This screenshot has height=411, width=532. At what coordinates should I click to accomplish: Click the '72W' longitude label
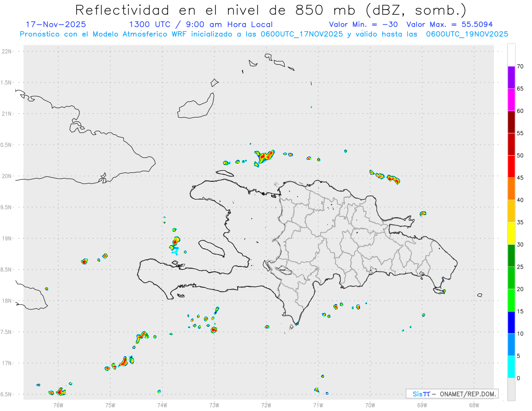pyautogui.click(x=266, y=405)
